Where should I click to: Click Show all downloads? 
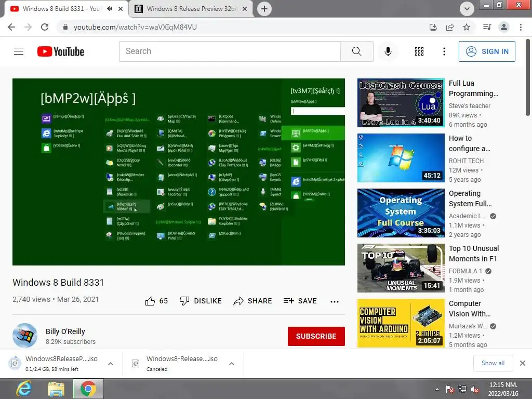[493, 363]
